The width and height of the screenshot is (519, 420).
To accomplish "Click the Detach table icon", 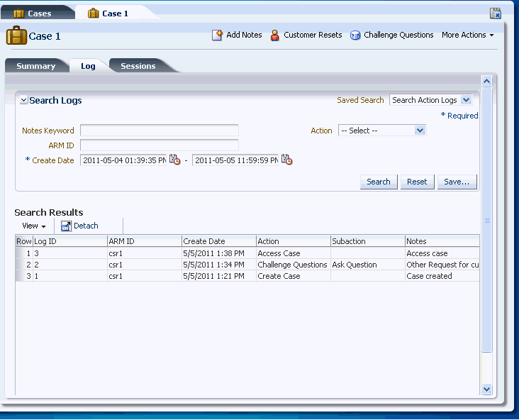I will coord(66,226).
